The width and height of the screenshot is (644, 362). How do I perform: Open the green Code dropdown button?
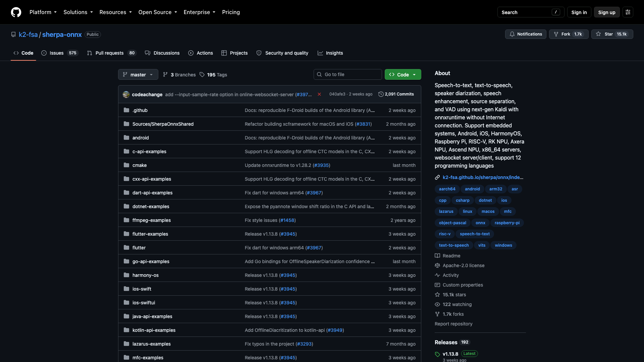coord(403,74)
